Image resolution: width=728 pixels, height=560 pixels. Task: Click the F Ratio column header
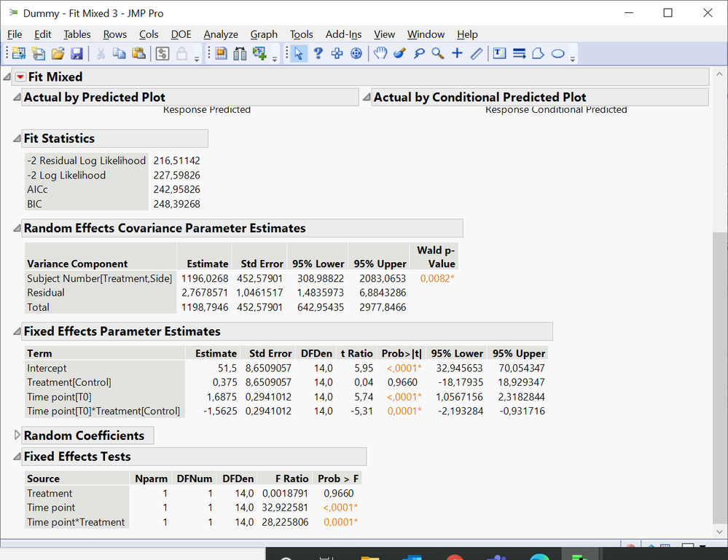[291, 479]
